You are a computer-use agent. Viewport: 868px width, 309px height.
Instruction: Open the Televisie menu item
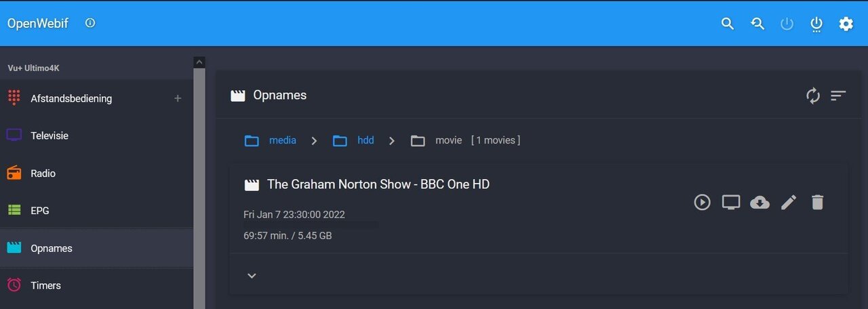pos(50,136)
